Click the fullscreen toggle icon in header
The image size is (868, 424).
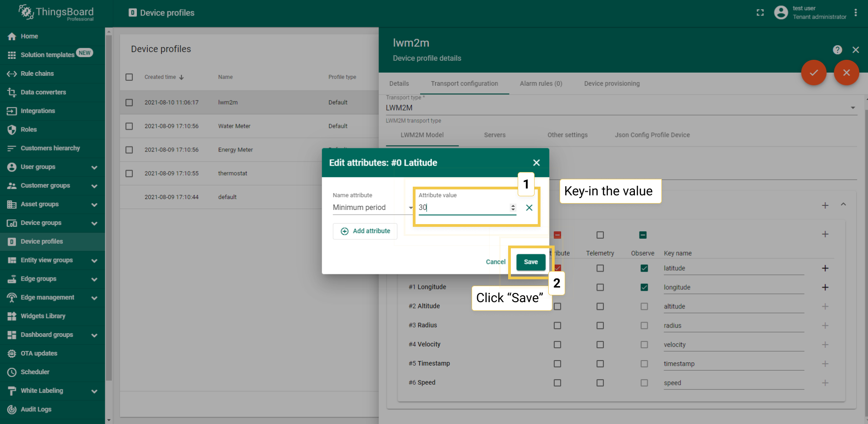point(760,13)
